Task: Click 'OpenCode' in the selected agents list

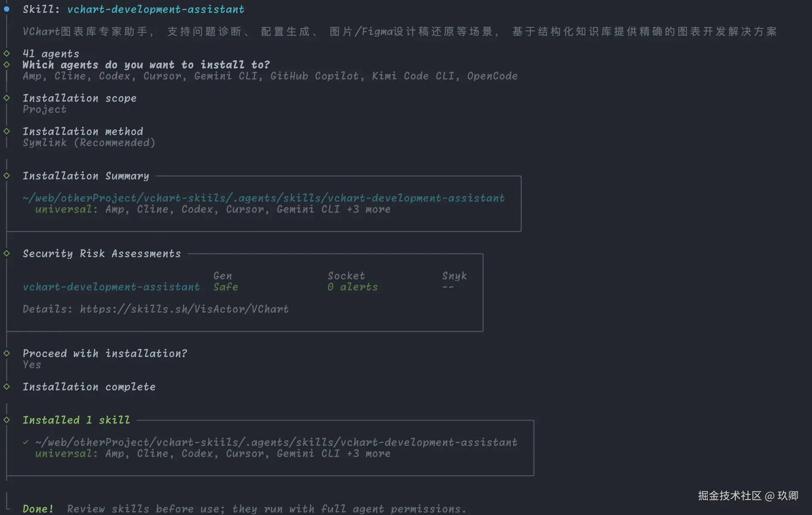Action: [492, 76]
